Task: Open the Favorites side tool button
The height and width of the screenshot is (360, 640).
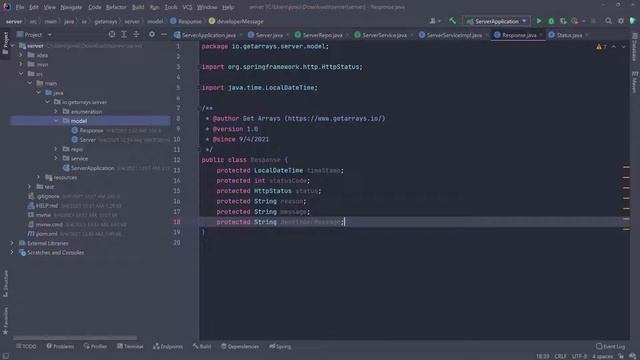Action: [5, 321]
